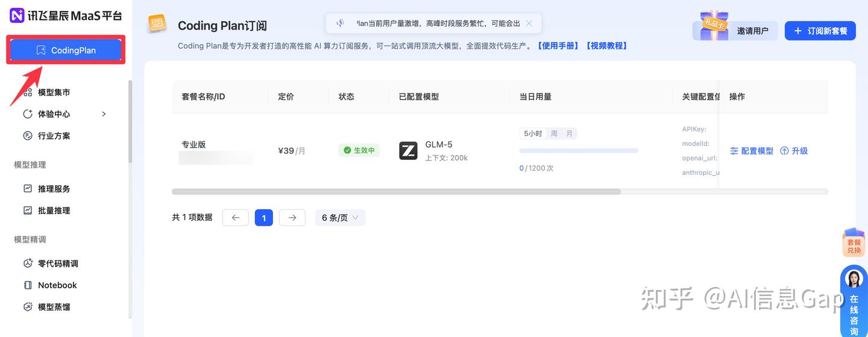868x337 pixels.
Task: Click 升级 action link
Action: [x=794, y=151]
